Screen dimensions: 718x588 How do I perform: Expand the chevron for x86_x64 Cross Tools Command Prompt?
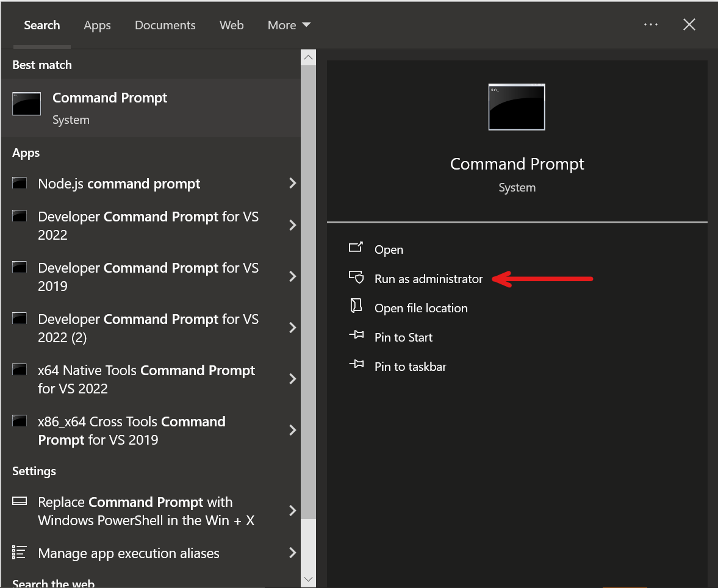pyautogui.click(x=293, y=431)
